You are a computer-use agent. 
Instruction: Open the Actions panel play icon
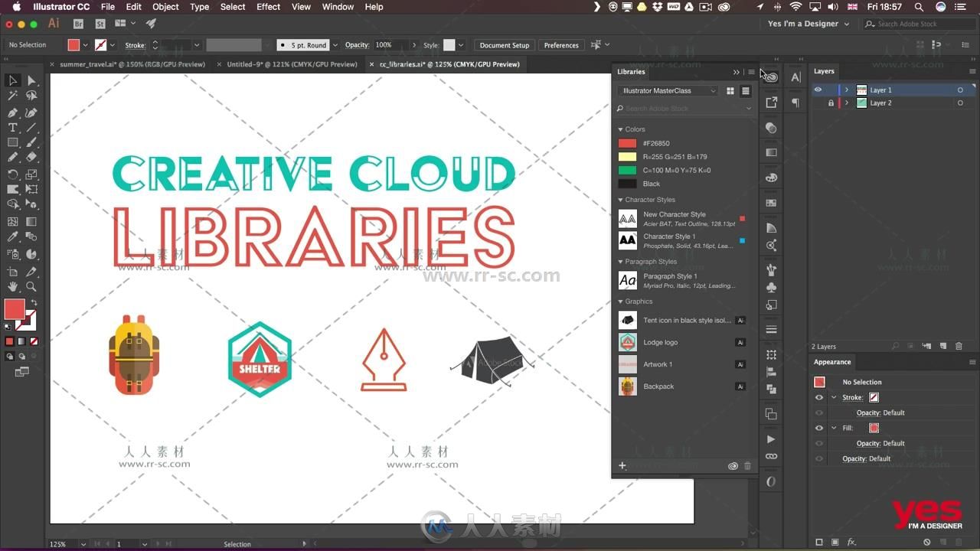click(x=771, y=439)
